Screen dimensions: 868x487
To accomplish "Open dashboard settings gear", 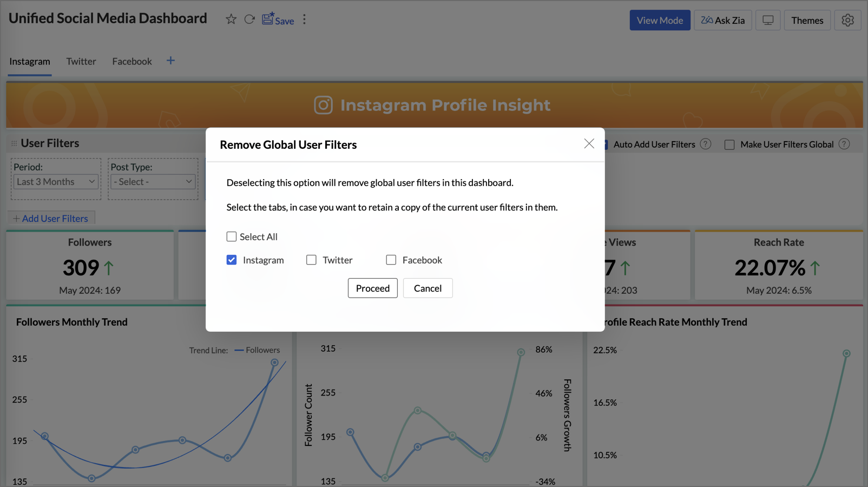I will 847,20.
